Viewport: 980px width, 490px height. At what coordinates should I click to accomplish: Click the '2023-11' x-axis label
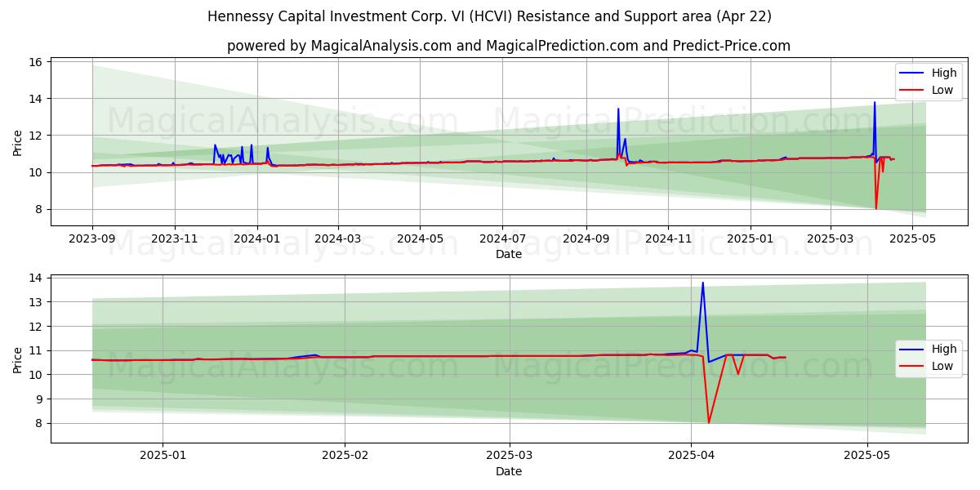pos(174,239)
